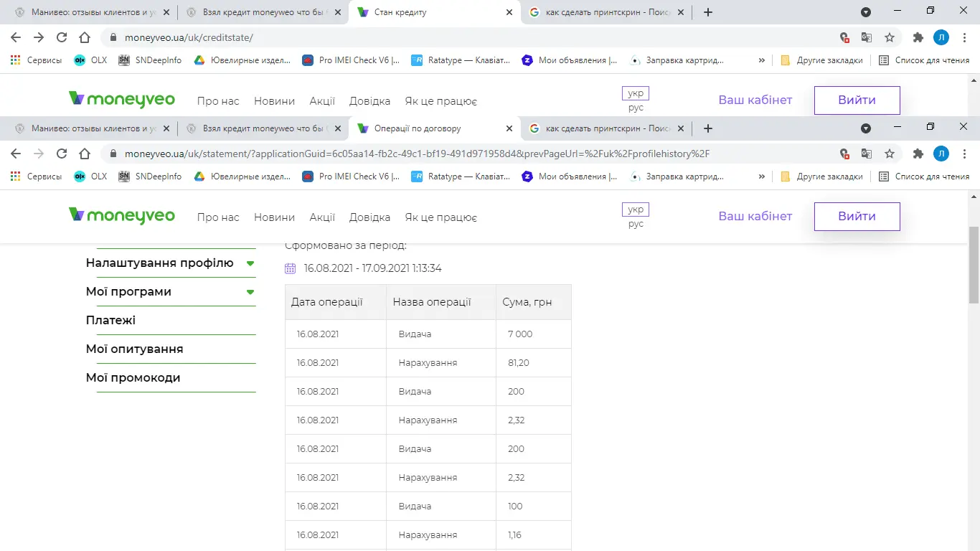Image resolution: width=980 pixels, height=551 pixels.
Task: Switch to the Стан кредиту tab
Action: 430,12
